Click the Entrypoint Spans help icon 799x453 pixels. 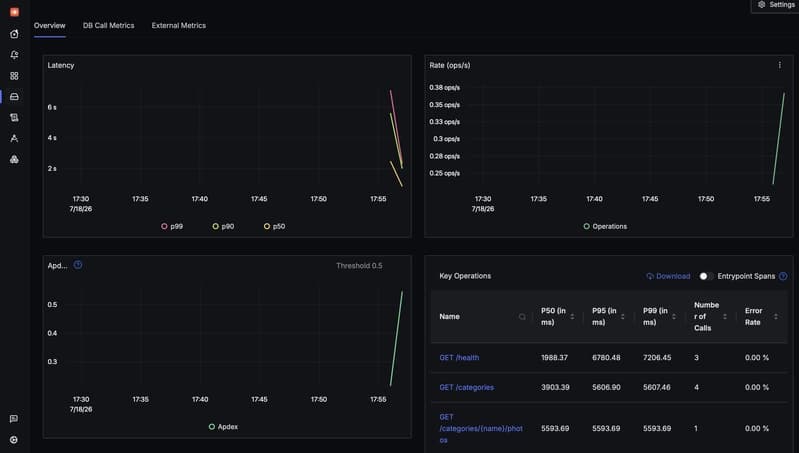783,276
